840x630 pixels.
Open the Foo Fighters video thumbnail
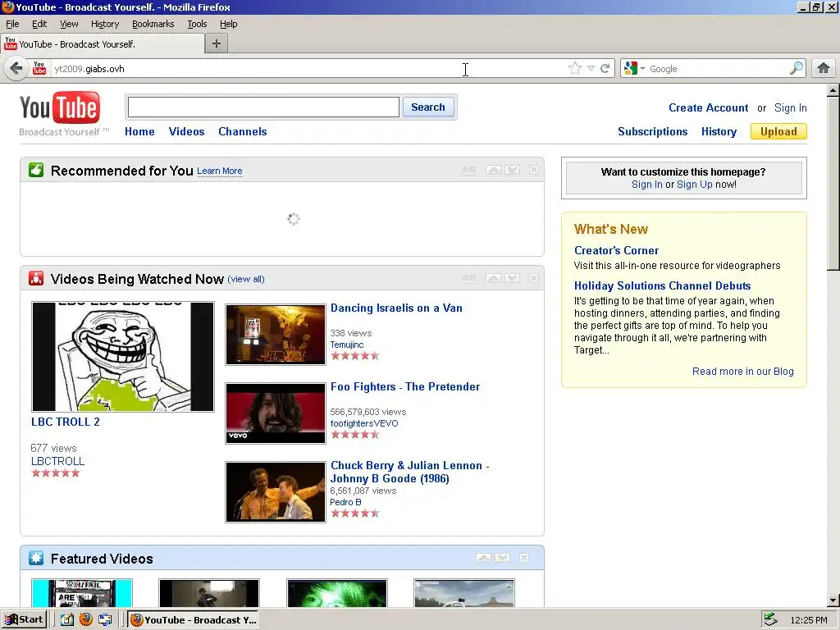[276, 413]
